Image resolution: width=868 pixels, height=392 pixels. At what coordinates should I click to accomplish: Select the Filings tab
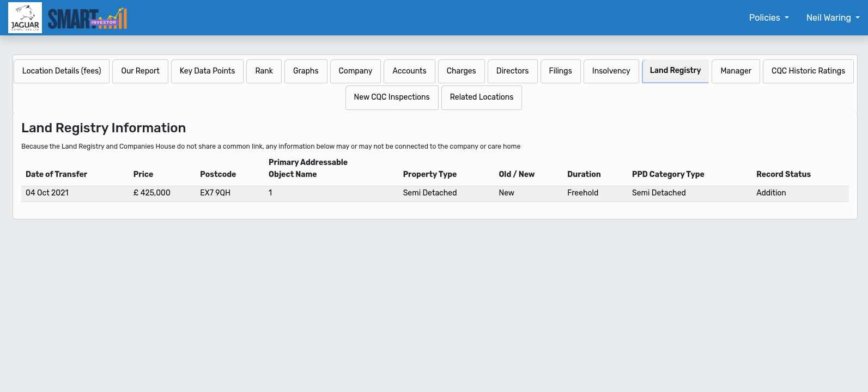560,71
